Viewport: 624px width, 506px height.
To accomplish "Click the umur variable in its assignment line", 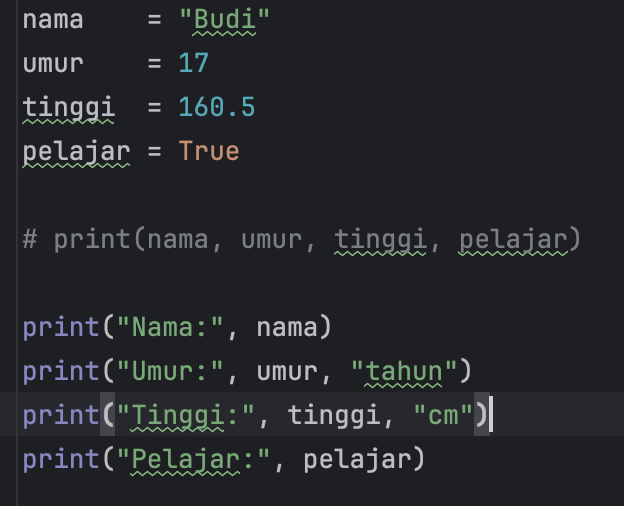I will (53, 64).
